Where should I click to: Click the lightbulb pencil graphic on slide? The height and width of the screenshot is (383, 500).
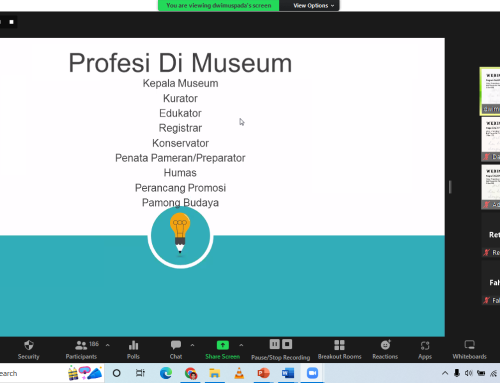[x=180, y=236]
